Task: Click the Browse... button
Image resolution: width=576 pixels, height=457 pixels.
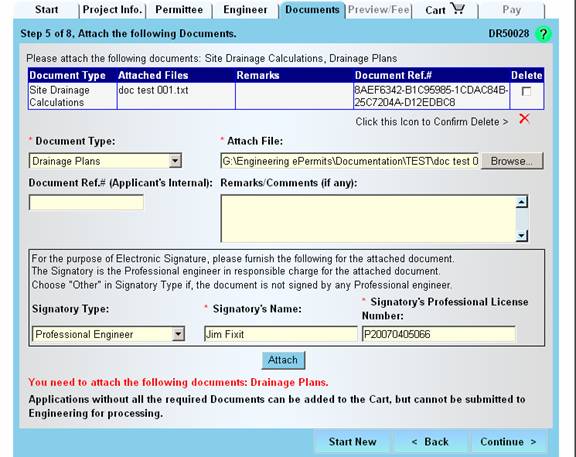Action: (512, 161)
